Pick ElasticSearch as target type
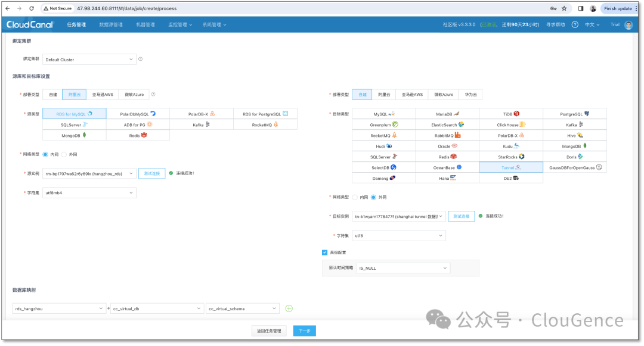 point(447,124)
